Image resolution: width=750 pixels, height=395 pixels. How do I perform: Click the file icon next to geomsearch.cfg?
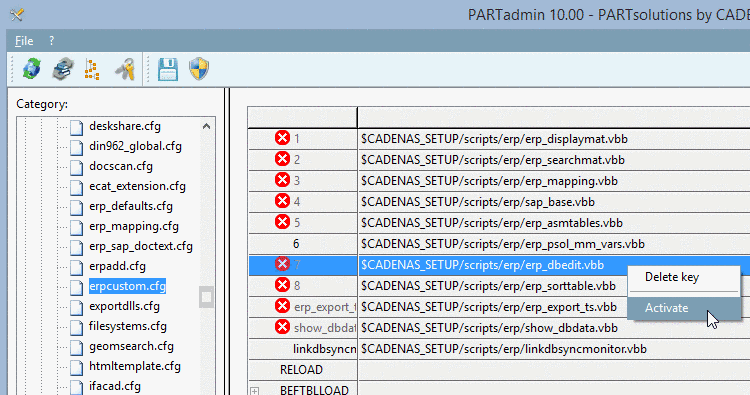77,347
